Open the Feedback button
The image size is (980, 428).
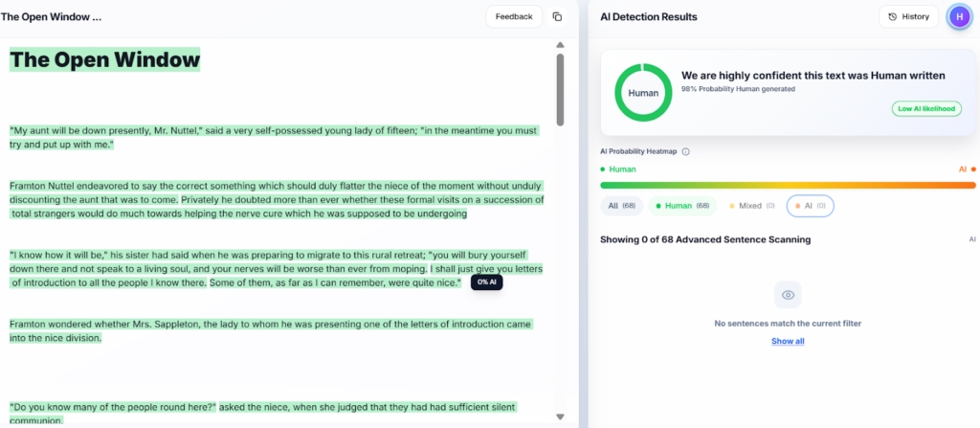click(x=514, y=17)
